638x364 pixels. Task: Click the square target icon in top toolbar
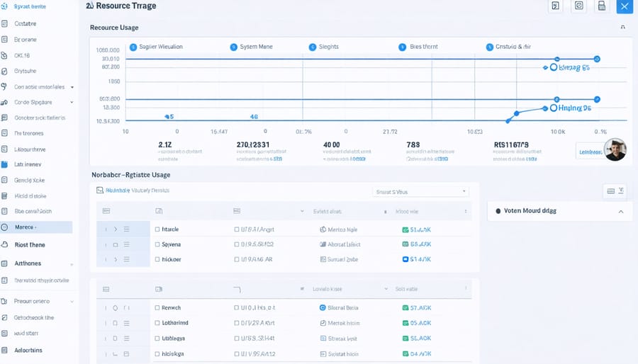pos(578,6)
